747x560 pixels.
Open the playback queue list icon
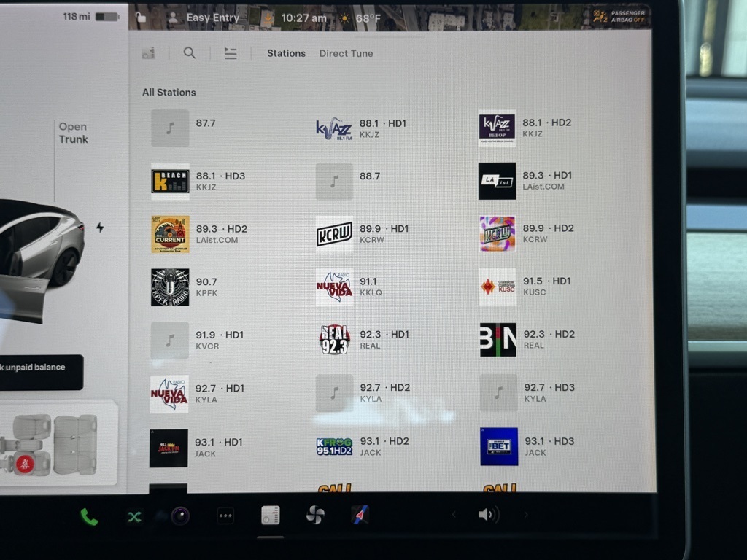click(231, 53)
